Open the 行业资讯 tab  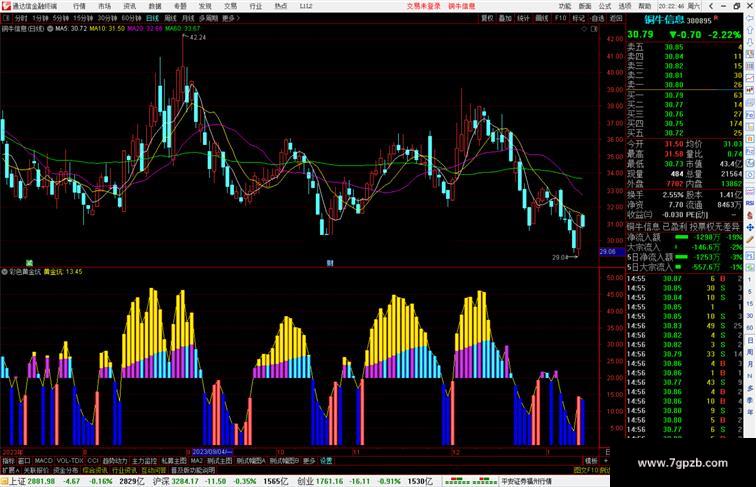tap(124, 470)
